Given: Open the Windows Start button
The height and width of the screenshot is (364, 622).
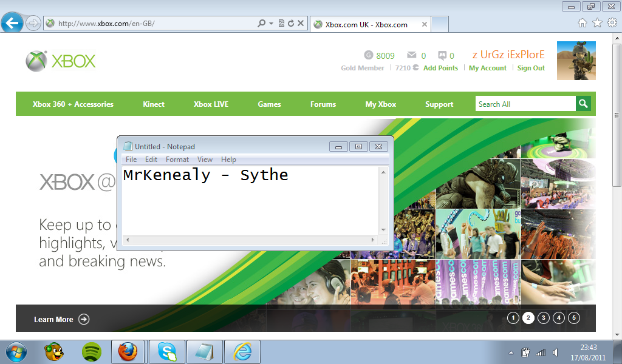Looking at the screenshot, I should 16,352.
